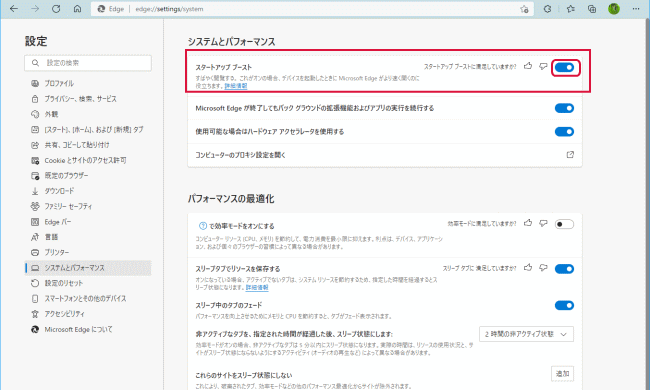
Task: Open Collections icon in toolbar
Action: (x=592, y=9)
